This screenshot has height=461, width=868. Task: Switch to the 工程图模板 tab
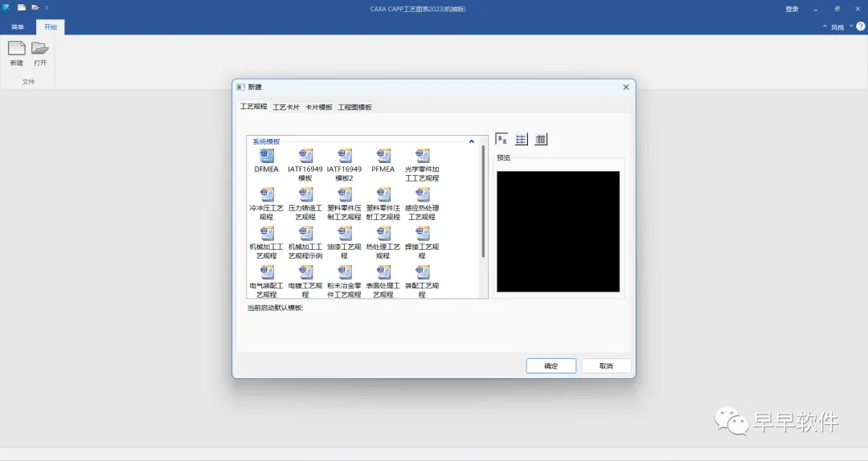pyautogui.click(x=355, y=108)
